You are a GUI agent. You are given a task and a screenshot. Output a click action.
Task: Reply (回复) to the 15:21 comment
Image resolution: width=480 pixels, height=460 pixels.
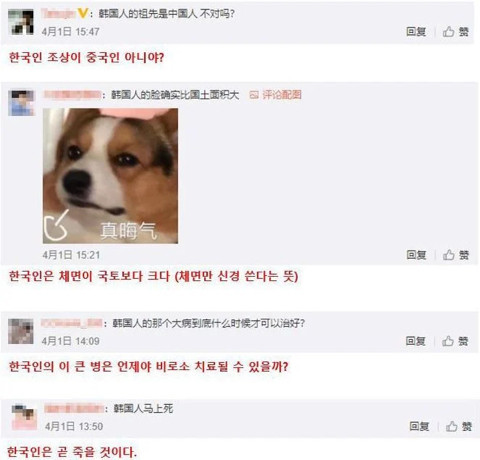416,255
